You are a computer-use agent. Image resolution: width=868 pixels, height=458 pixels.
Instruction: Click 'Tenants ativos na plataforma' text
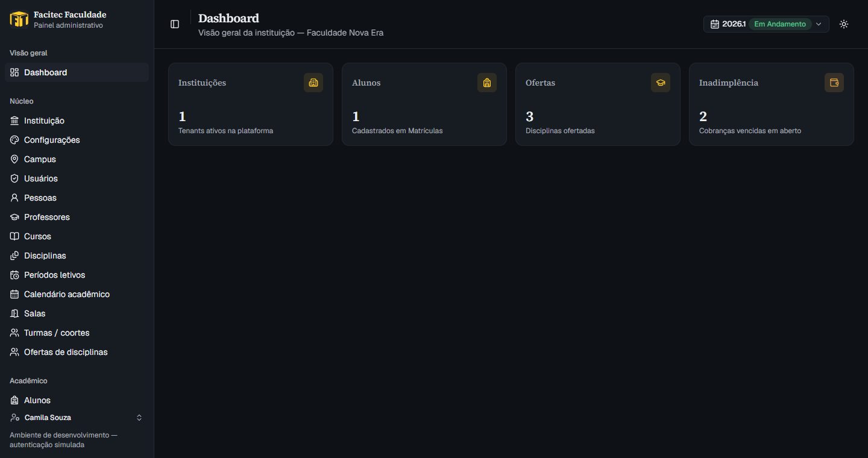[x=225, y=131]
